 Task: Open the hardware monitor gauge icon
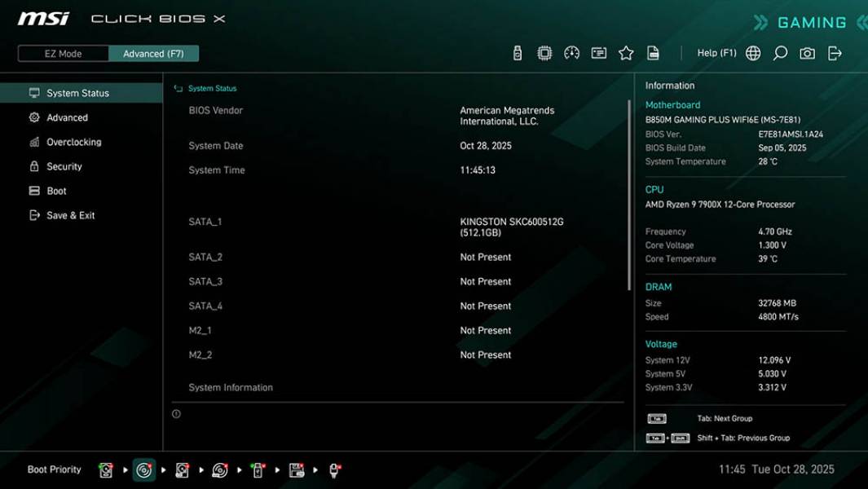pyautogui.click(x=571, y=52)
